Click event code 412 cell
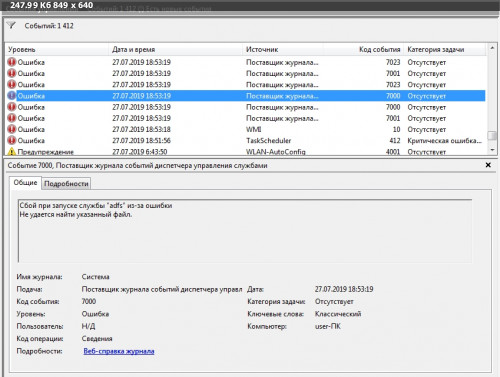Image resolution: width=500 pixels, height=377 pixels. point(395,141)
